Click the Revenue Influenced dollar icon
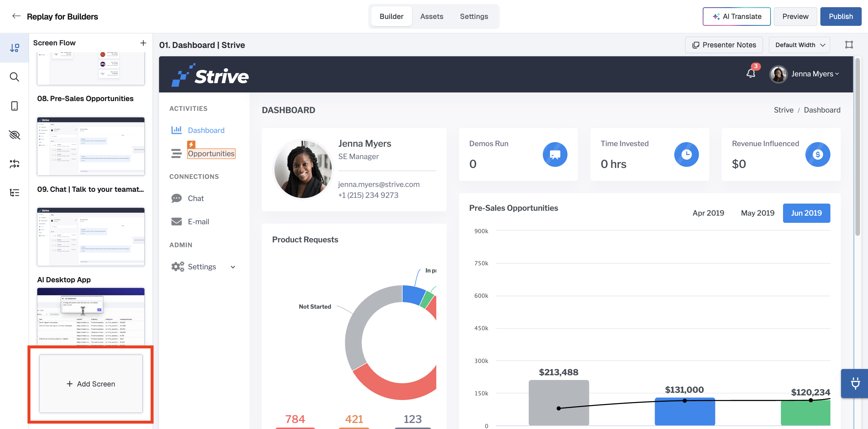The image size is (868, 429). pos(818,154)
